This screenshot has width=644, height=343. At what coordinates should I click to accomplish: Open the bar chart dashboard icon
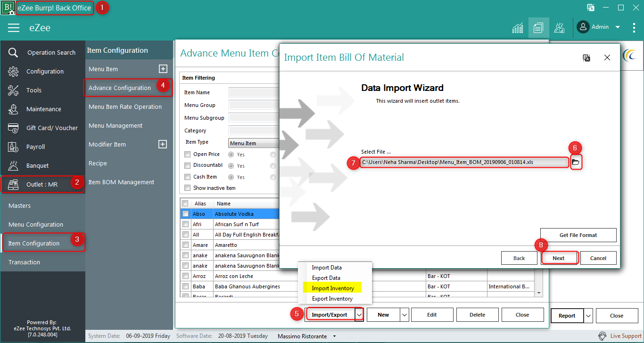point(518,28)
